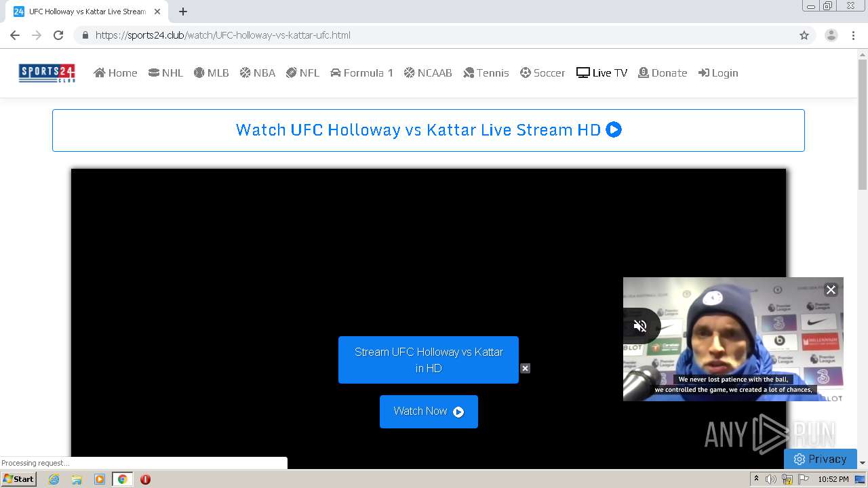Viewport: 868px width, 488px height.
Task: Go to the Home menu item
Action: [x=115, y=73]
